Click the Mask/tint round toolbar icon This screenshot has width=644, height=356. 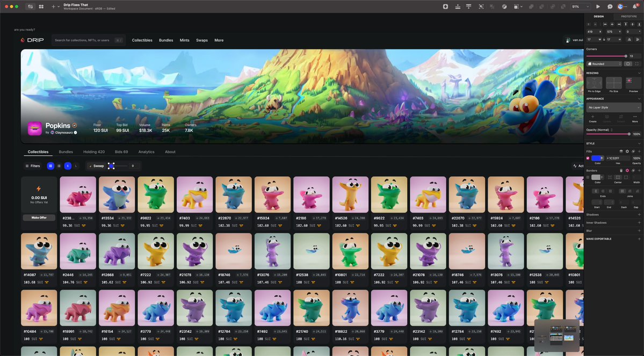(x=504, y=6)
